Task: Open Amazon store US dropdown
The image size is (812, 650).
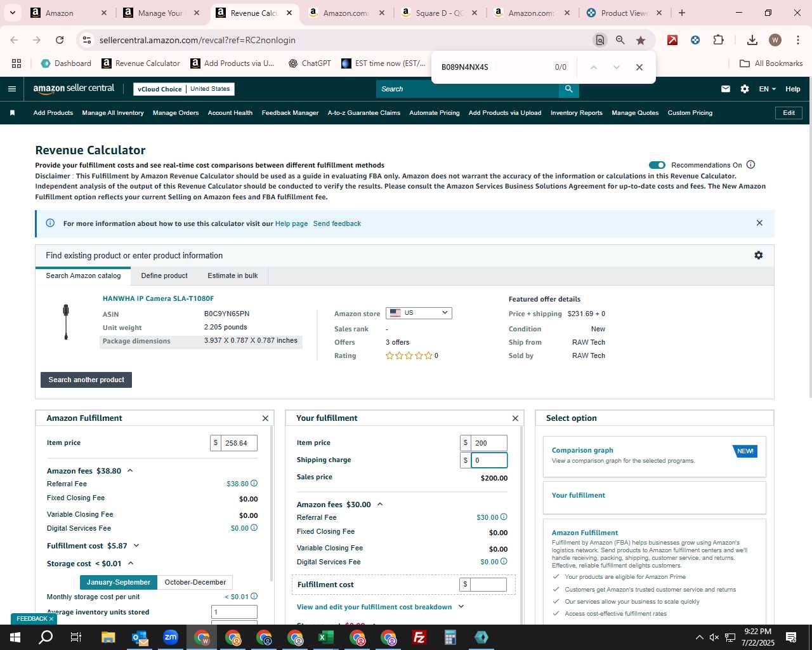Action: point(419,313)
